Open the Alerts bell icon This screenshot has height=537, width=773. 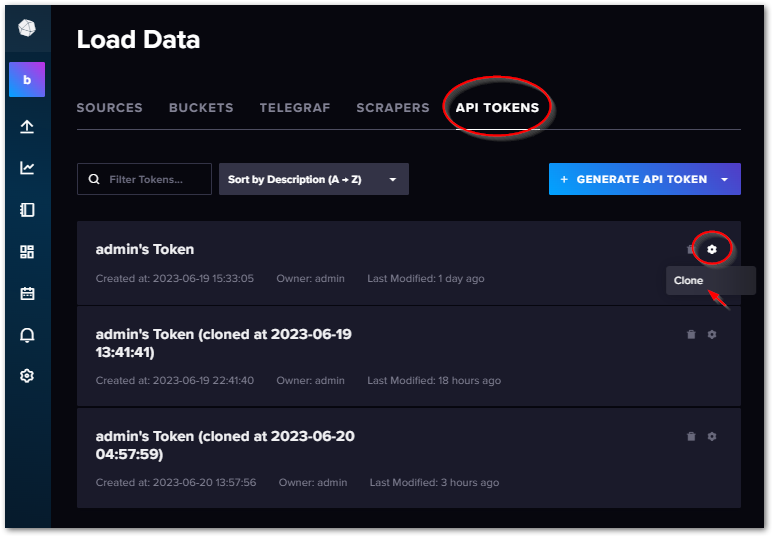click(27, 335)
